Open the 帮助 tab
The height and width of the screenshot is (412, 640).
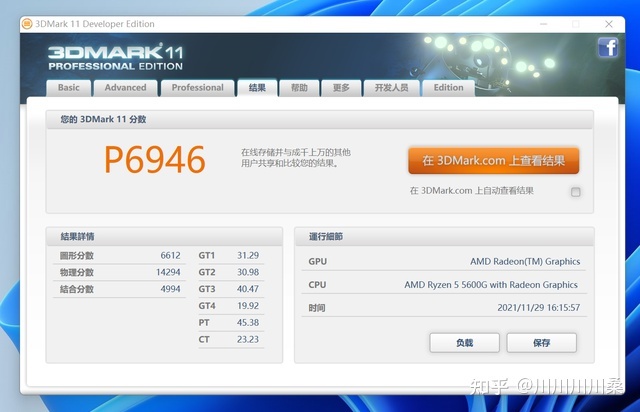pos(299,88)
